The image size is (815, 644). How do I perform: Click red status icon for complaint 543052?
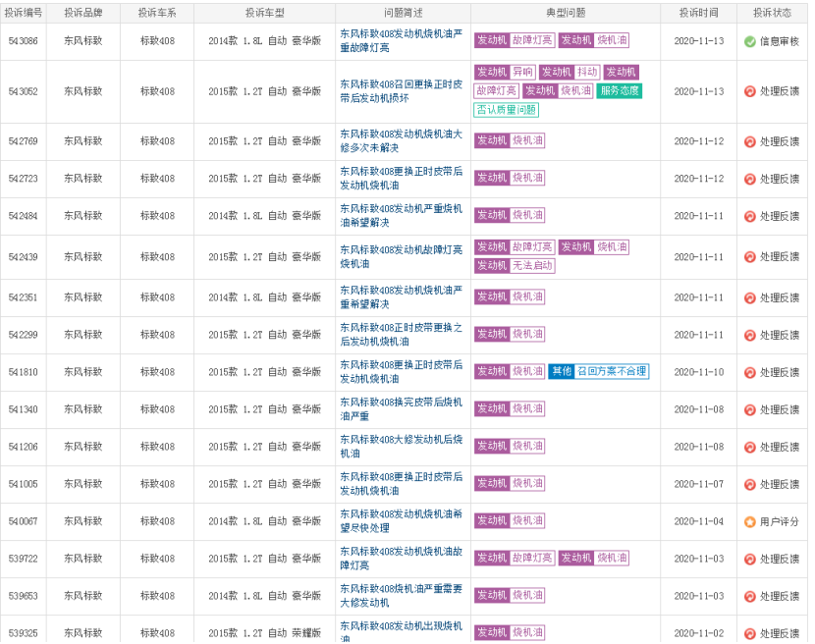(749, 91)
